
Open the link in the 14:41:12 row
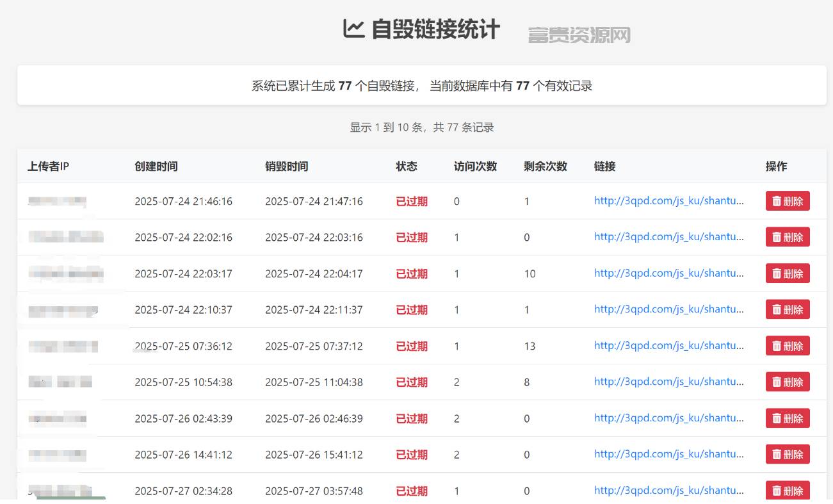click(669, 453)
